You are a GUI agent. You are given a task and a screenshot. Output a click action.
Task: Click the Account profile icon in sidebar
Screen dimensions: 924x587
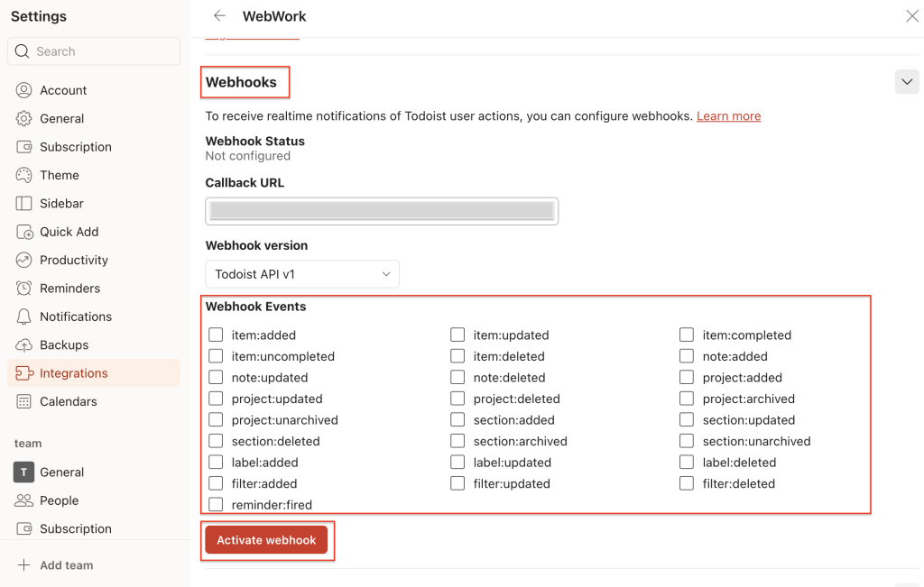pyautogui.click(x=23, y=90)
